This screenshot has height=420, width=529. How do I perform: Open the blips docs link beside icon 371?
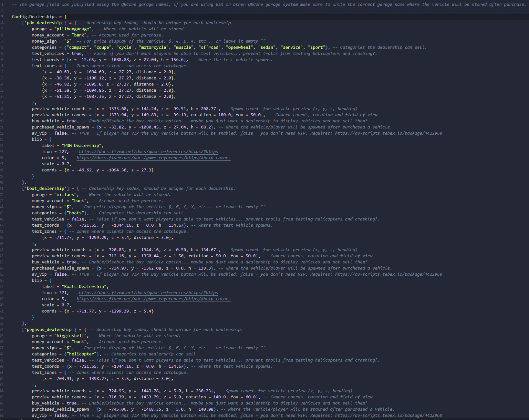tap(149, 293)
